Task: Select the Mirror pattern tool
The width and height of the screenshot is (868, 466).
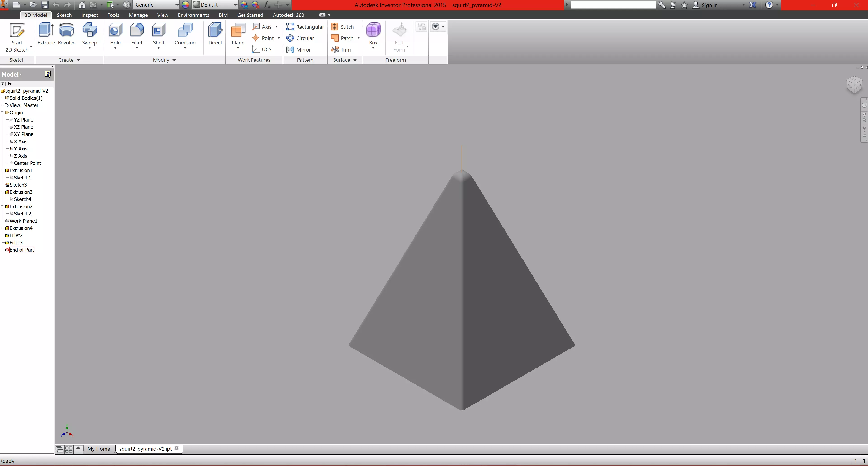Action: pyautogui.click(x=299, y=49)
